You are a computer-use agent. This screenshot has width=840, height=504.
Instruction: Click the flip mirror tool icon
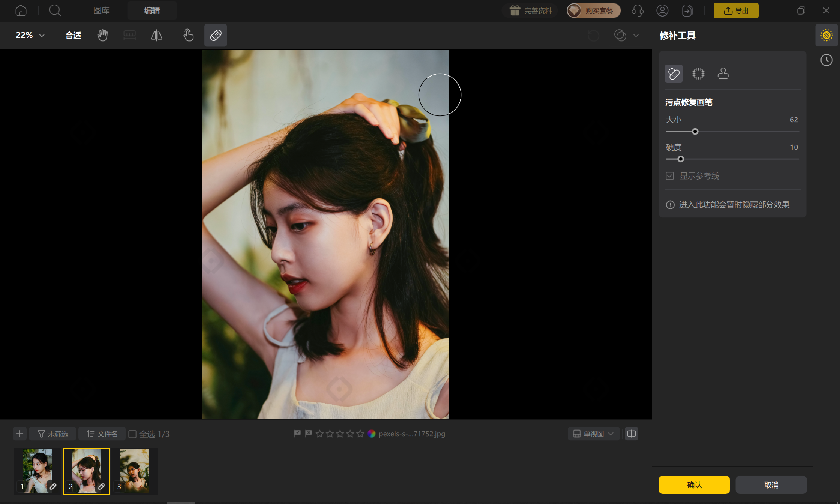pyautogui.click(x=156, y=35)
